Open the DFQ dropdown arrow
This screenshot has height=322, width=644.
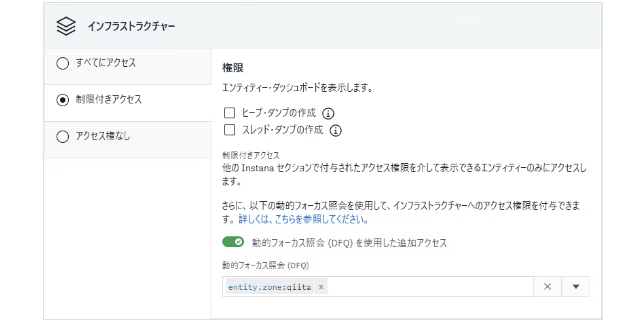576,287
